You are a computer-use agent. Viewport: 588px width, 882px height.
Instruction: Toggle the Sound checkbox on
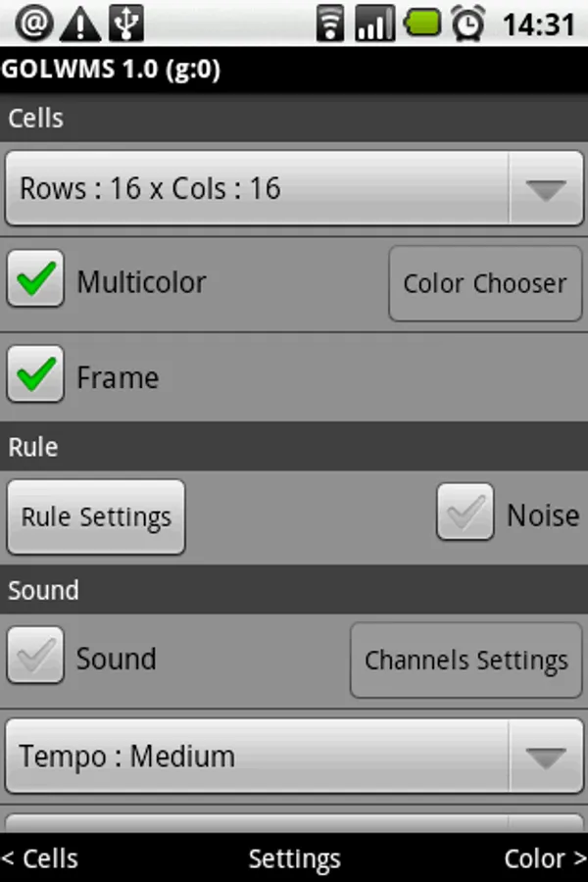(36, 656)
